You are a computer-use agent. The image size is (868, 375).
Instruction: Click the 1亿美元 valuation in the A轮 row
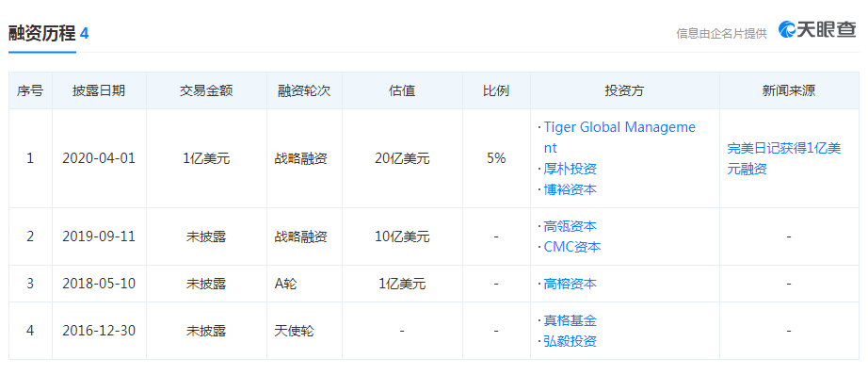[402, 284]
